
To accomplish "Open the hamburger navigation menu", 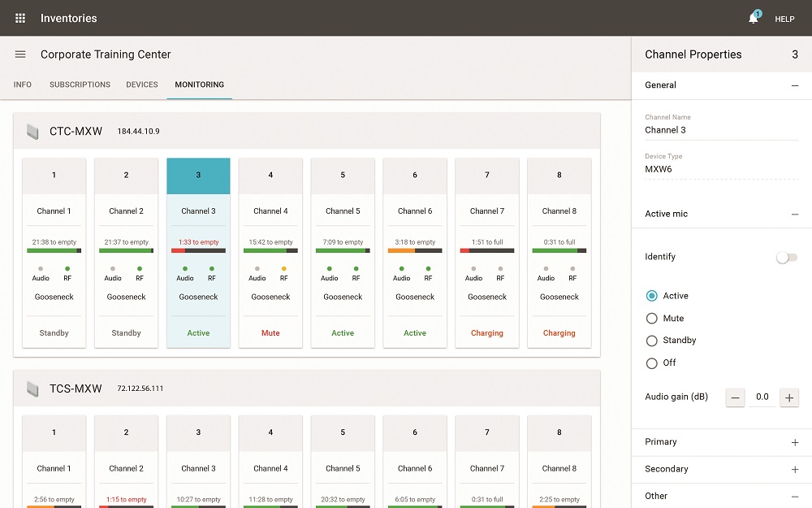I will pyautogui.click(x=20, y=54).
